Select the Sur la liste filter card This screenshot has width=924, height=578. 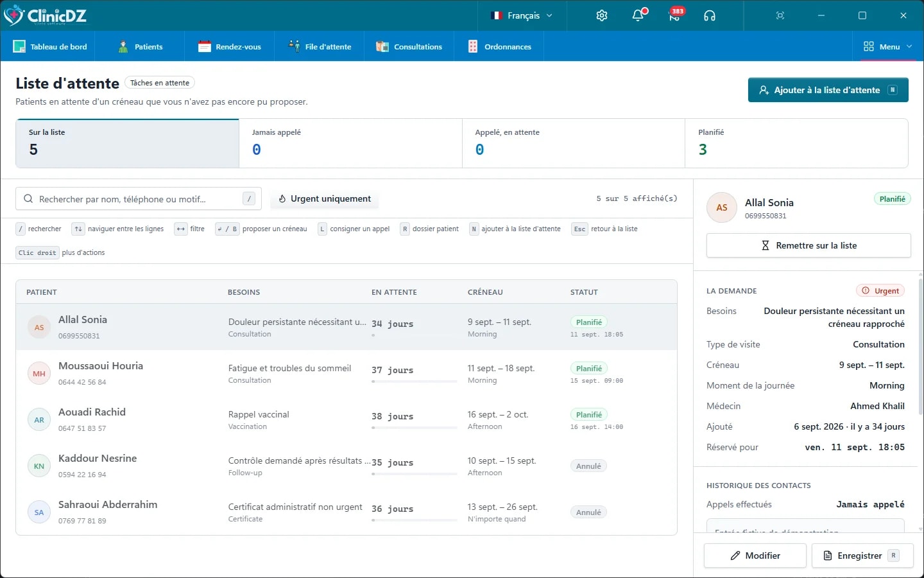coord(128,143)
